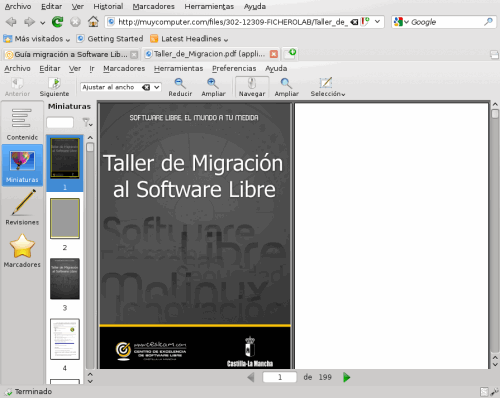This screenshot has height=398, width=500.
Task: Show the Contenido sidebar panel
Action: tap(22, 124)
